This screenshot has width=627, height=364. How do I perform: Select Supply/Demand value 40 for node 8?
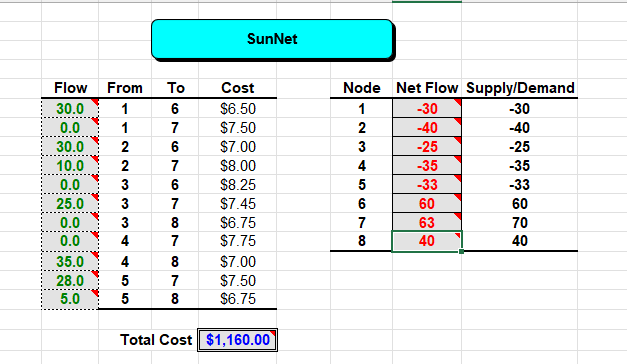(520, 241)
